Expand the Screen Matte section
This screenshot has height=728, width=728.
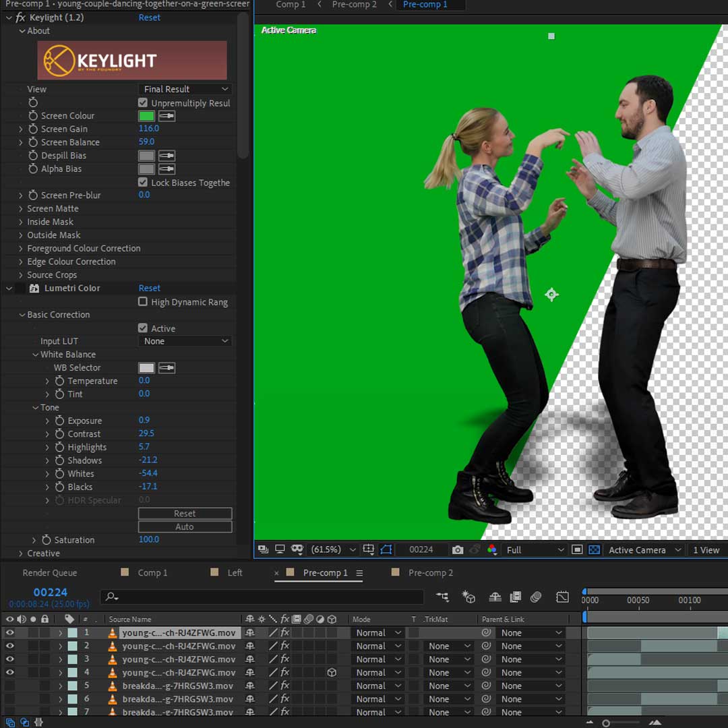pyautogui.click(x=21, y=208)
